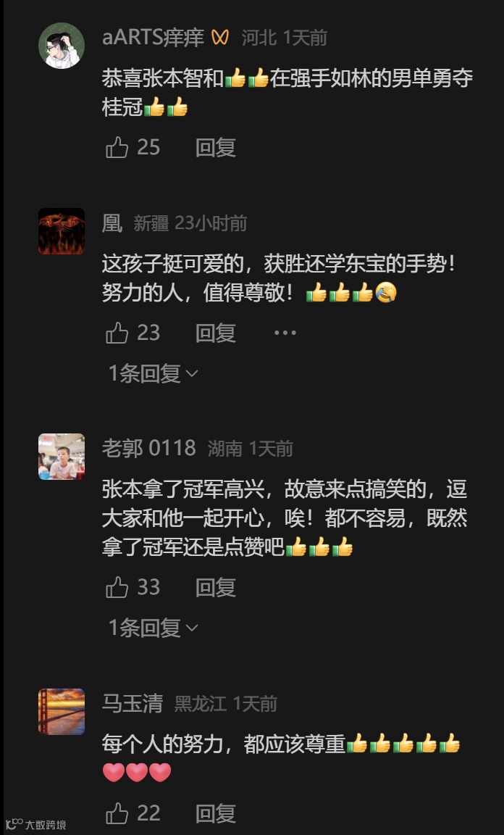The height and width of the screenshot is (835, 504).
Task: Reply to 凰's comment
Action: (216, 333)
